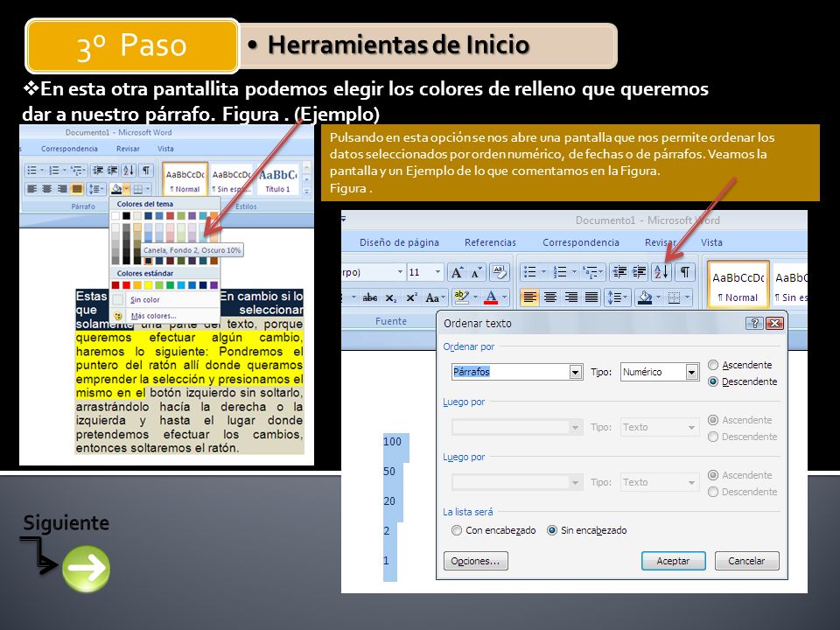Click the Opciones... button
This screenshot has width=840, height=630.
point(476,561)
